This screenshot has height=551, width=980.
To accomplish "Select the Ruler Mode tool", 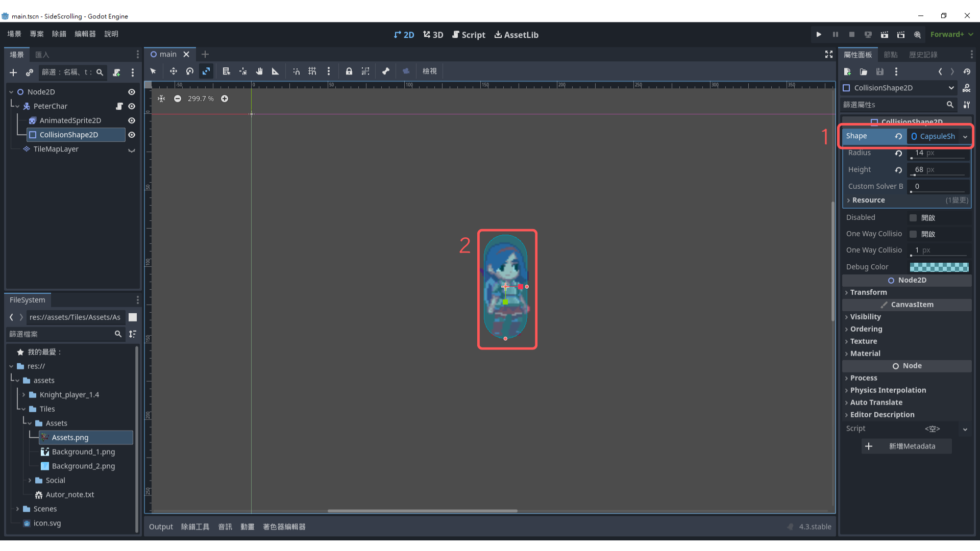I will coord(275,71).
